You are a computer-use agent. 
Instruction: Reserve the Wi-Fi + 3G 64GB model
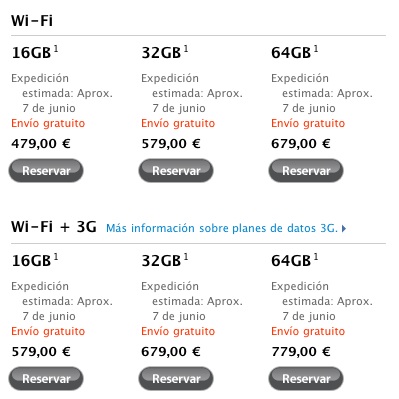[x=306, y=378]
